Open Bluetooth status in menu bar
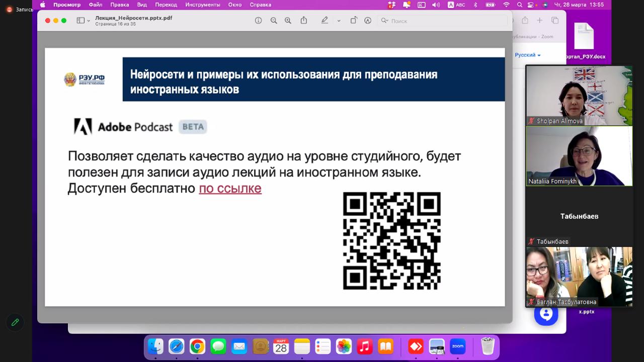 476,5
